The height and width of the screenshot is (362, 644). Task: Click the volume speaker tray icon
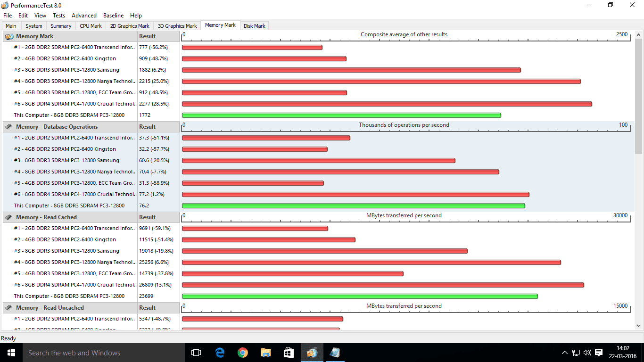pos(587,353)
